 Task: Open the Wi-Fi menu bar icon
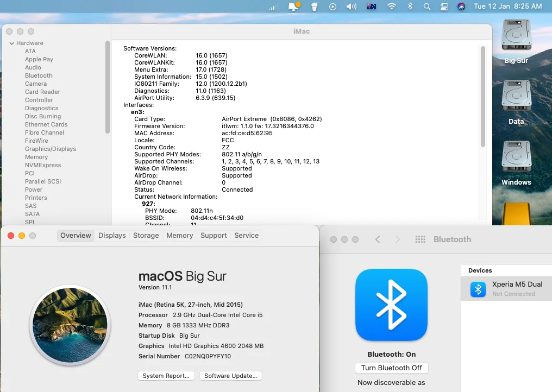[x=392, y=7]
